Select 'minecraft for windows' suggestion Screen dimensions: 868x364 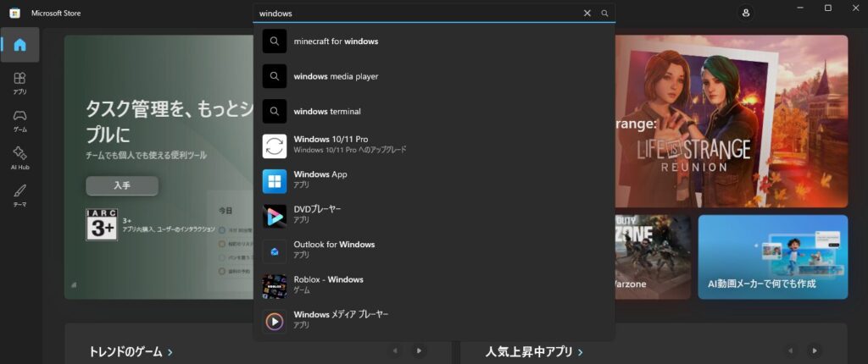[336, 41]
